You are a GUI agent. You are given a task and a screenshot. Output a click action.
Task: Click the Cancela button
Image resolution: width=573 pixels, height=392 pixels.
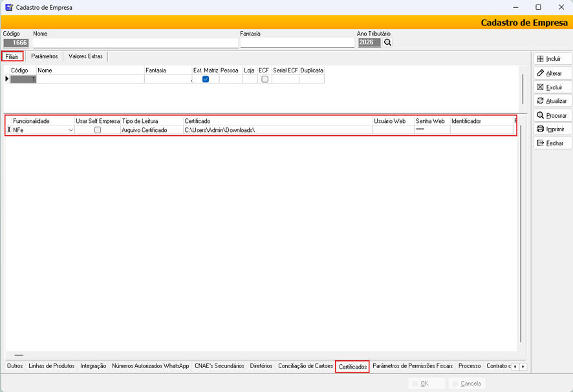tap(467, 384)
